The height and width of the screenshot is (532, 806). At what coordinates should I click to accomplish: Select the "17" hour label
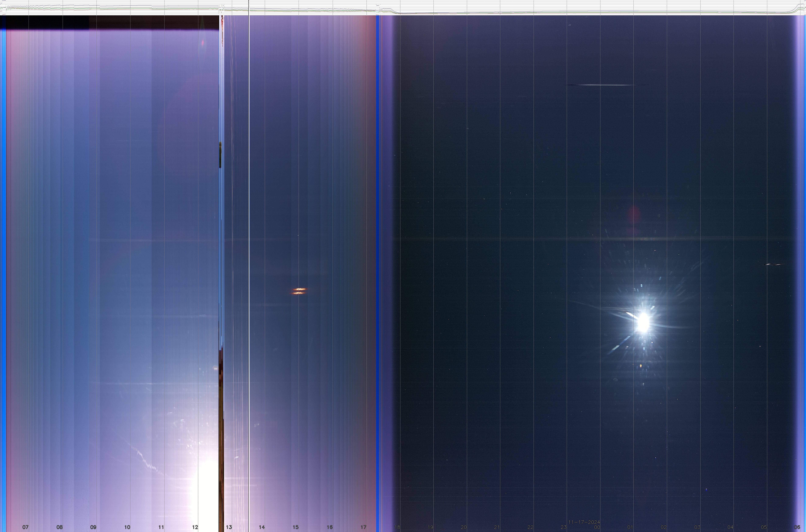(363, 527)
